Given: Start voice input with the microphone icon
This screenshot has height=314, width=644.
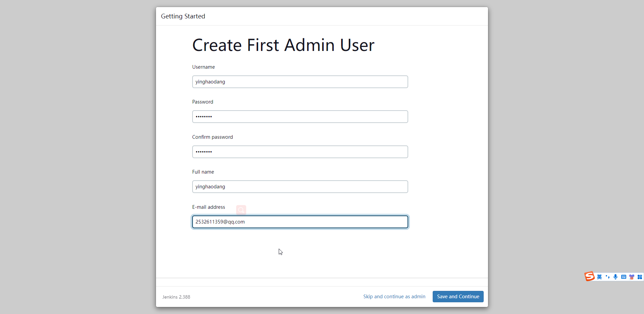Looking at the screenshot, I should tap(615, 277).
